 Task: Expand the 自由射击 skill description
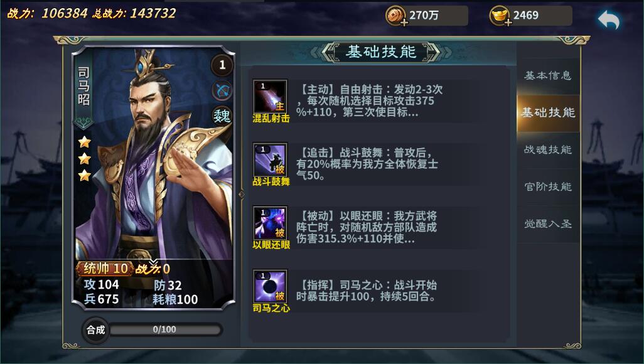tap(369, 100)
